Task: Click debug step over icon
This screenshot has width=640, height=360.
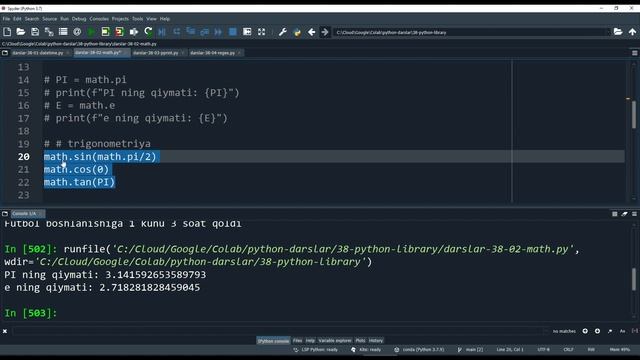Action: coord(176,32)
